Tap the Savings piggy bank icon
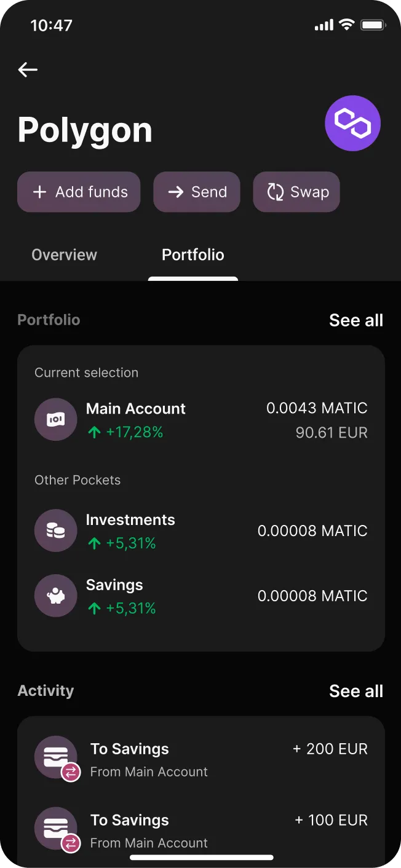Viewport: 401px width, 868px height. click(56, 596)
